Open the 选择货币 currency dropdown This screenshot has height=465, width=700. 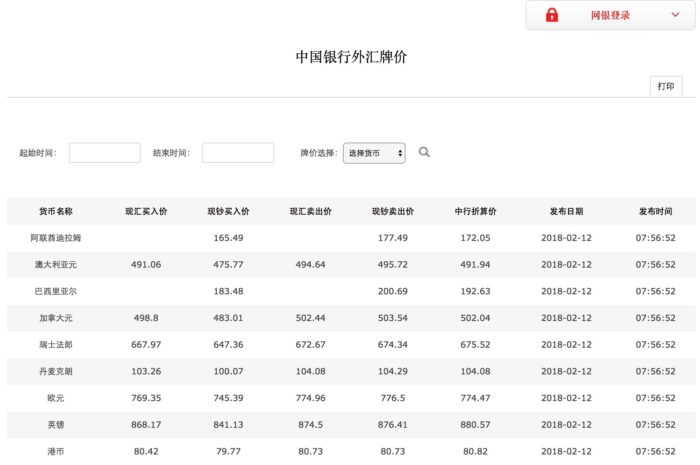374,153
